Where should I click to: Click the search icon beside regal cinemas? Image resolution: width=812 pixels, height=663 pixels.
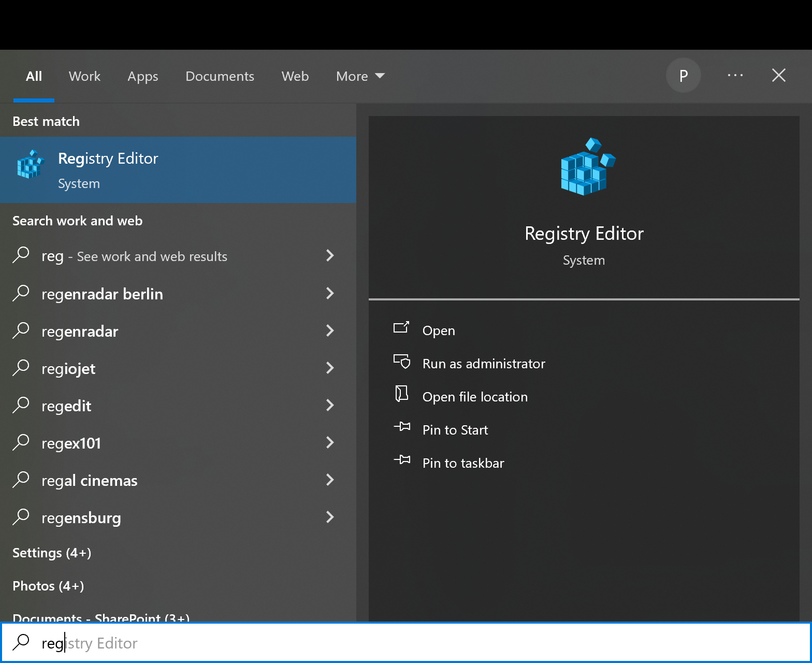click(x=21, y=479)
